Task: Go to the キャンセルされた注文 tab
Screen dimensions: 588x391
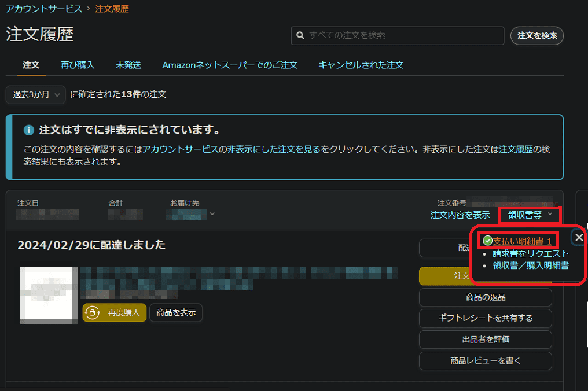Action: tap(361, 65)
